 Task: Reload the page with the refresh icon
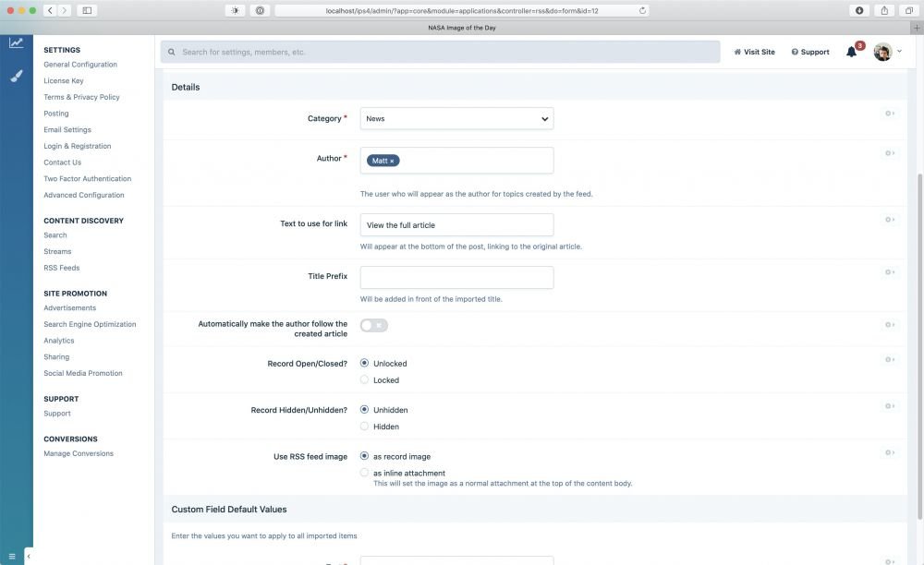click(x=642, y=10)
